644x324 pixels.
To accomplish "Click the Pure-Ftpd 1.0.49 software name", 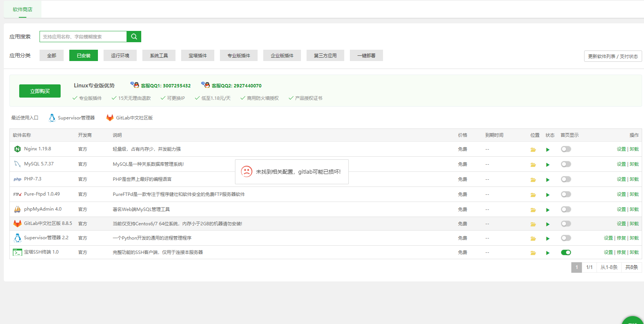I will pyautogui.click(x=42, y=194).
